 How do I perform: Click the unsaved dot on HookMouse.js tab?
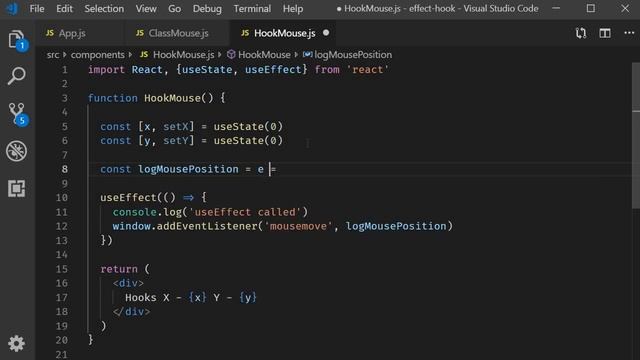326,33
